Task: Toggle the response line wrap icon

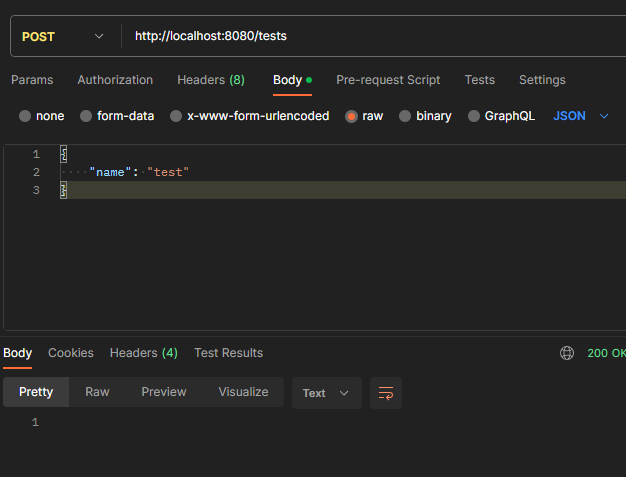Action: click(x=386, y=393)
